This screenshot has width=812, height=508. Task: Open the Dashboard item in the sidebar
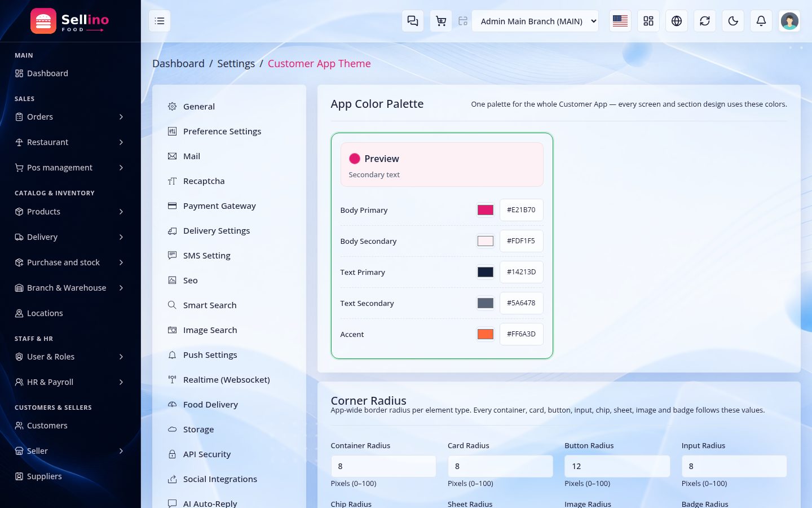[x=70, y=73]
